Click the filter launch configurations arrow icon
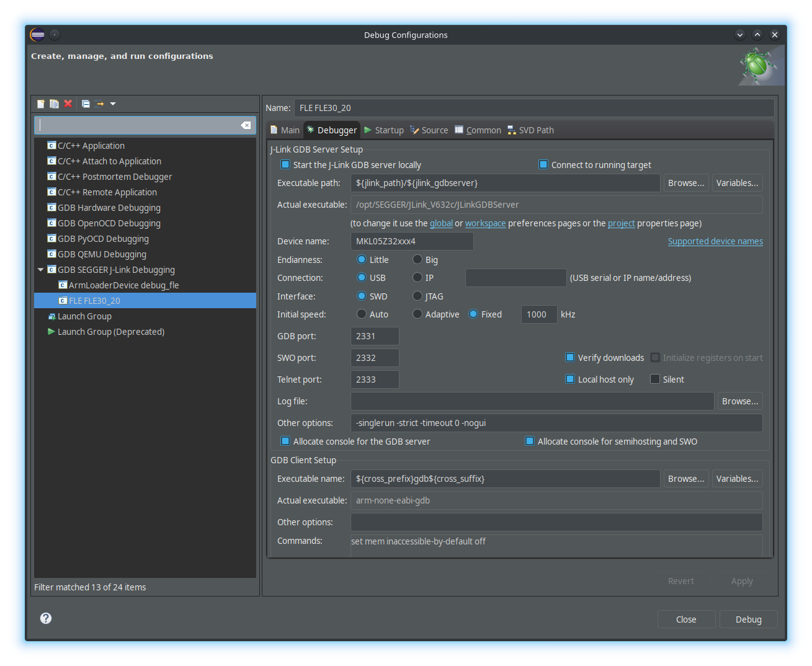 point(99,104)
